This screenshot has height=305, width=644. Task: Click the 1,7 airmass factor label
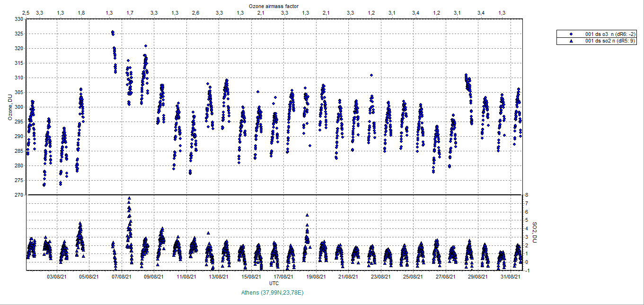pos(130,12)
